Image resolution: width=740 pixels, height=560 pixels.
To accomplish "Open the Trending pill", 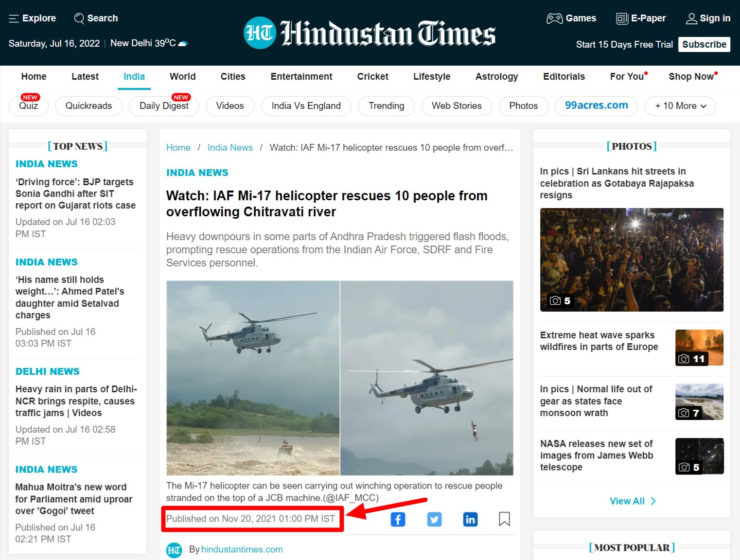I will pyautogui.click(x=387, y=106).
